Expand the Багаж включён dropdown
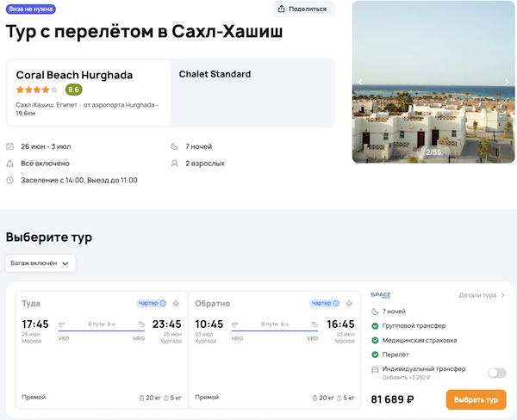 click(40, 263)
